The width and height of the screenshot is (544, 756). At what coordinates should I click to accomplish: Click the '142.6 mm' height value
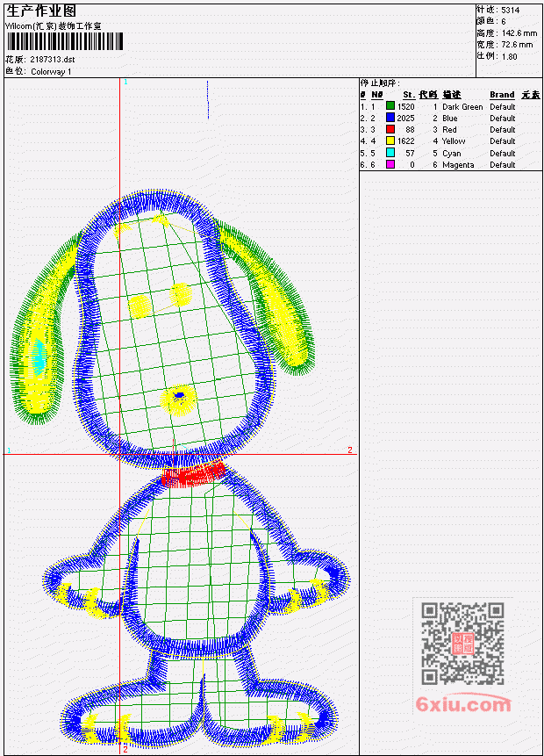coord(519,33)
